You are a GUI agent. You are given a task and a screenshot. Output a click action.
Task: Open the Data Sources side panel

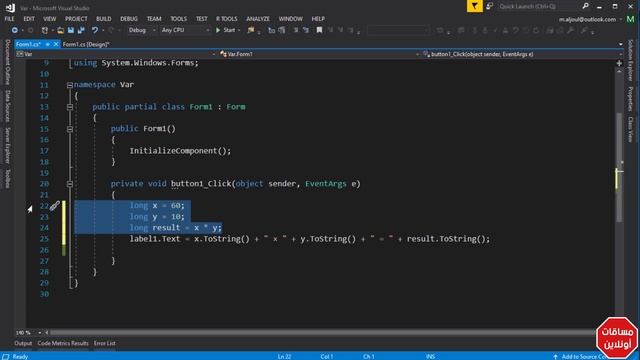point(7,106)
